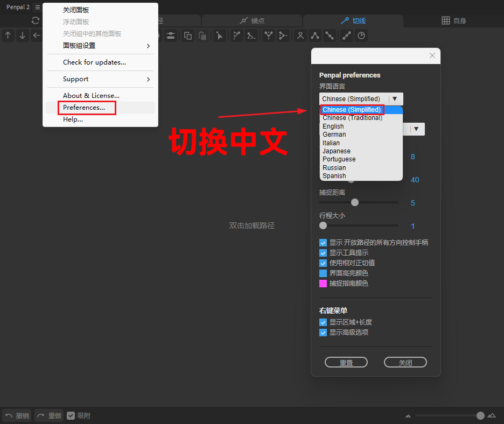Image resolution: width=504 pixels, height=424 pixels.
Task: Click the 行程大小 slider handle
Action: pos(323,225)
